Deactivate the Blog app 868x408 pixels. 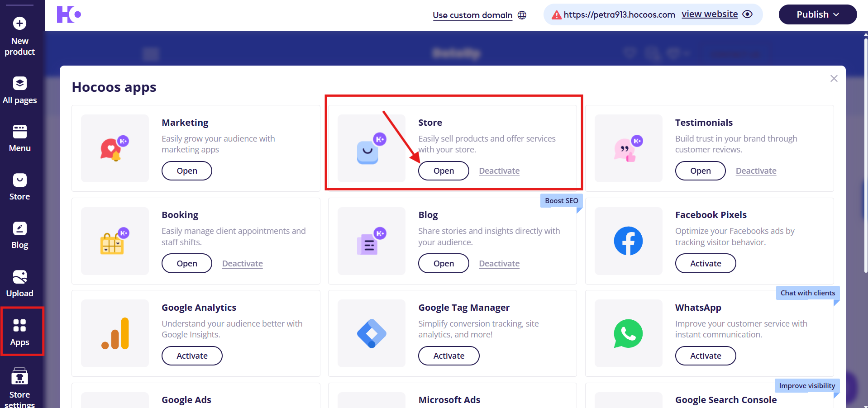coord(499,264)
